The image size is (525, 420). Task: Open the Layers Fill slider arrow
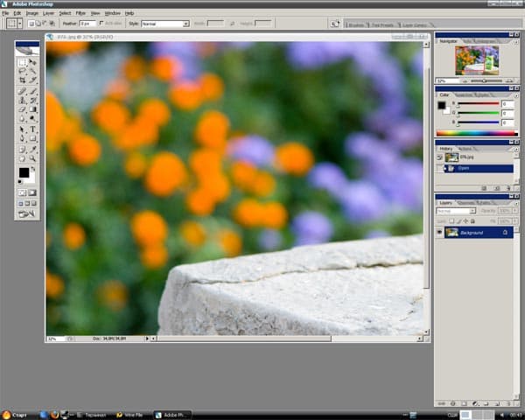(514, 221)
